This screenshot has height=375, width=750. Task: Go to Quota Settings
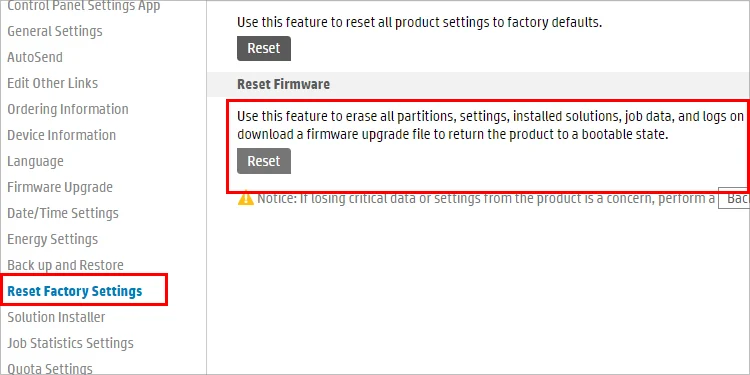[x=50, y=369]
